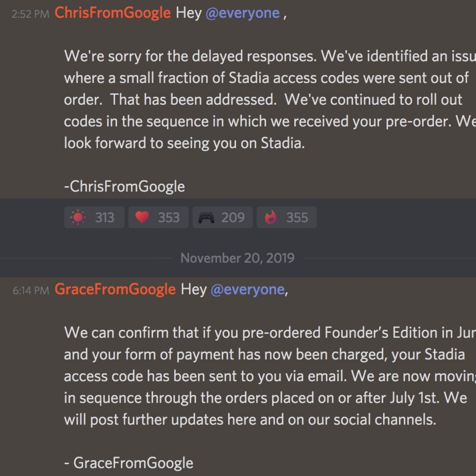The width and height of the screenshot is (476, 476).
Task: Open the GraceFromGoogle profile from the message header
Action: [x=115, y=290]
